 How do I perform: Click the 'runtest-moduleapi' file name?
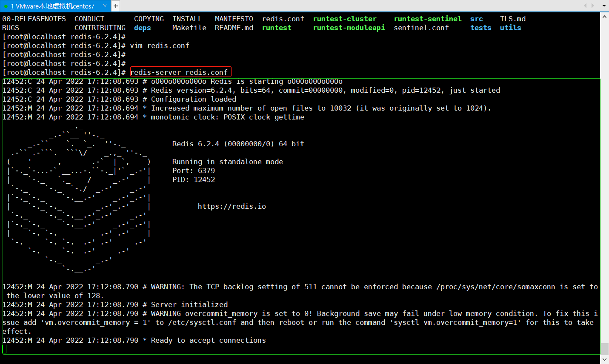[x=349, y=28]
